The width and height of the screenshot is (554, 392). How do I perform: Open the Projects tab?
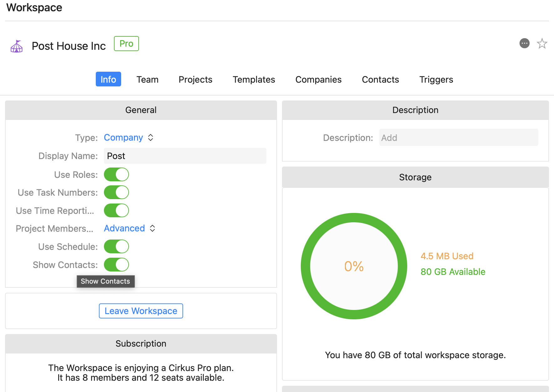coord(195,79)
